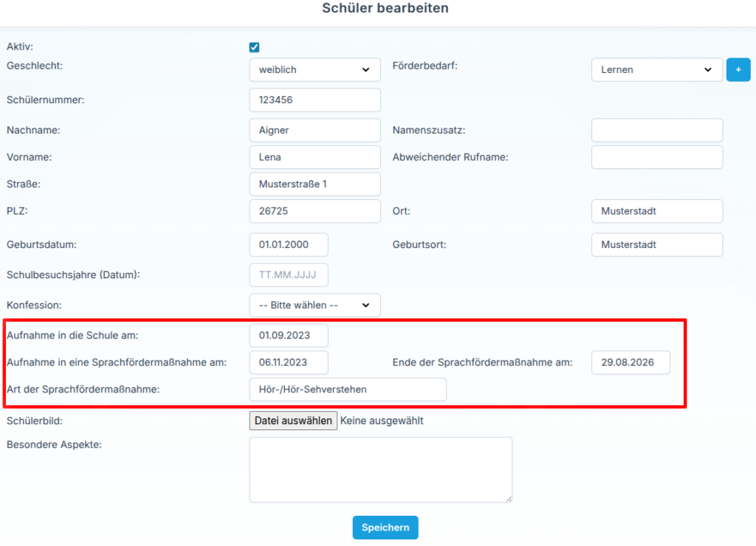This screenshot has height=546, width=756.
Task: Uncheck the Aktiv checkbox
Action: (x=254, y=47)
